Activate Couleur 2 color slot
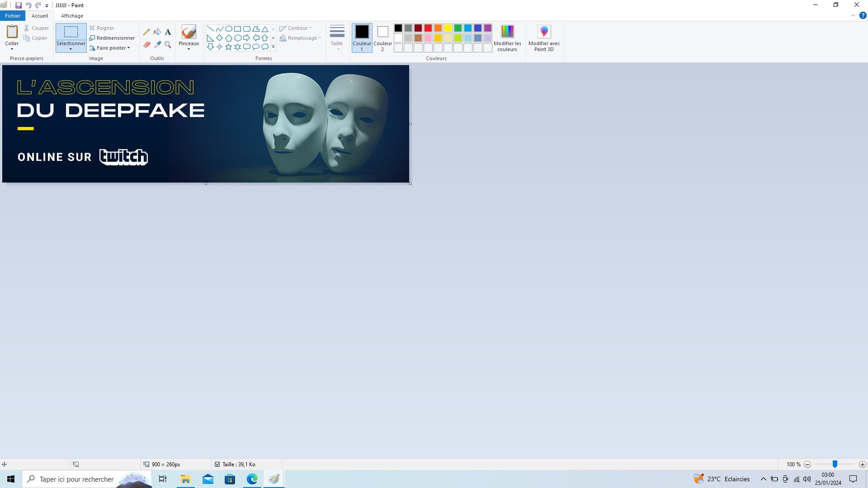 382,38
